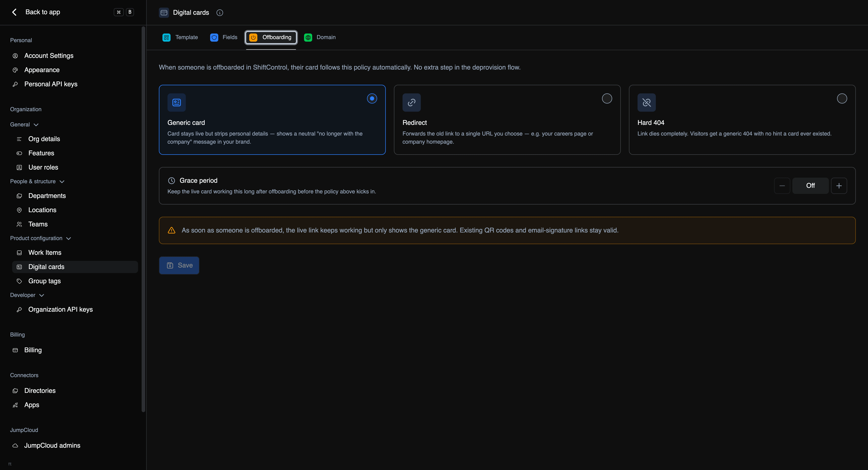This screenshot has height=470, width=868.
Task: Click the JumpCloud admins cloud icon
Action: (x=15, y=446)
